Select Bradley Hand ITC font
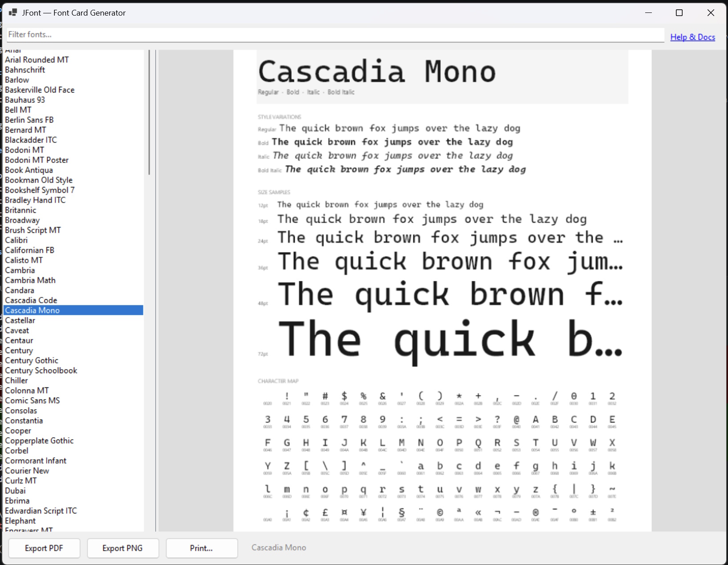Viewport: 728px width, 565px height. pyautogui.click(x=73, y=200)
